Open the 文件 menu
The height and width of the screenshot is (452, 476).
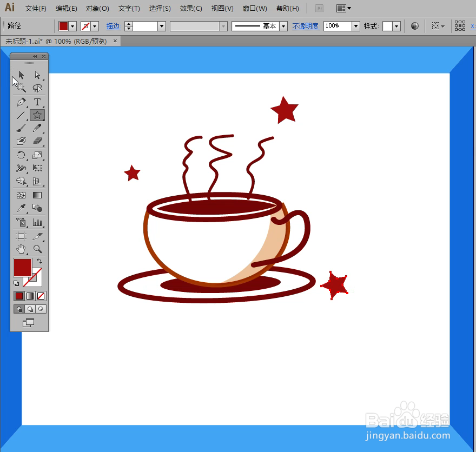coord(36,8)
